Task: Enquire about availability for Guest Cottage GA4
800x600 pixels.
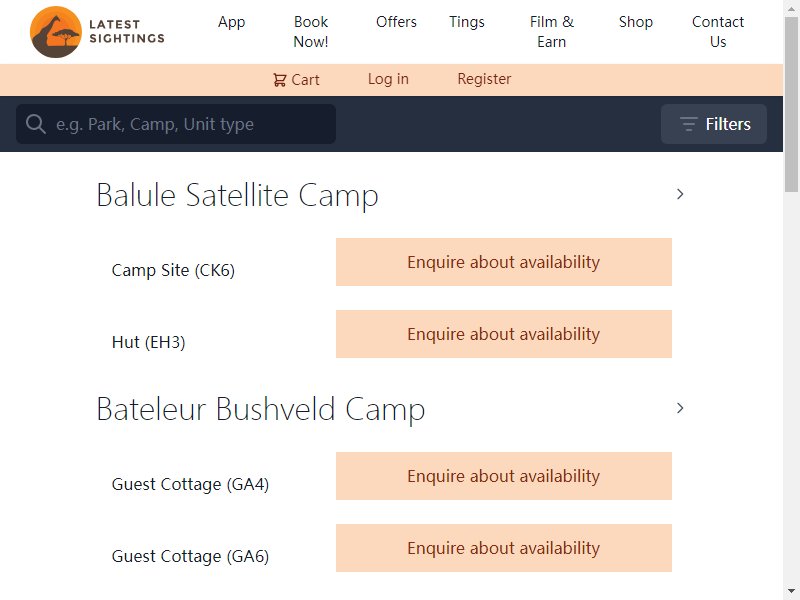Action: pyautogui.click(x=504, y=476)
